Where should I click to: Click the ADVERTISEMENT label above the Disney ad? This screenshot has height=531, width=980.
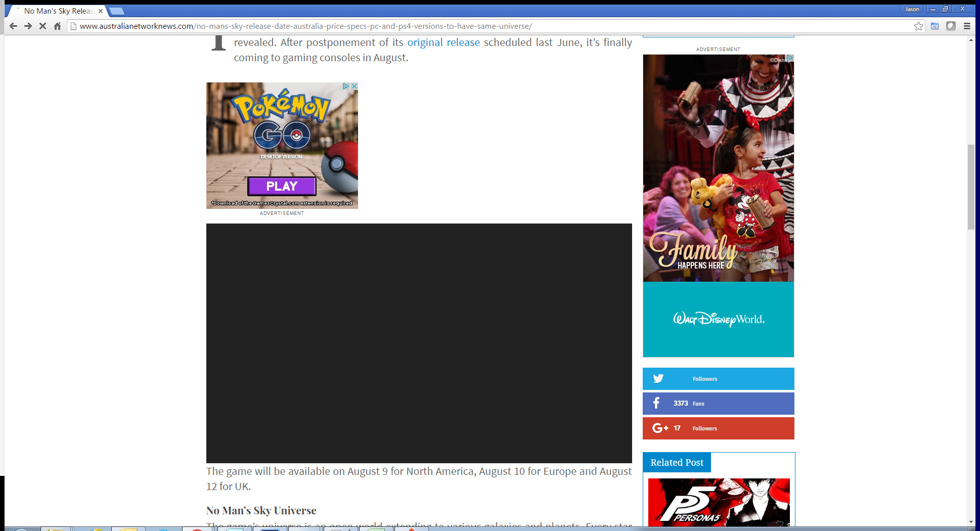(x=718, y=50)
